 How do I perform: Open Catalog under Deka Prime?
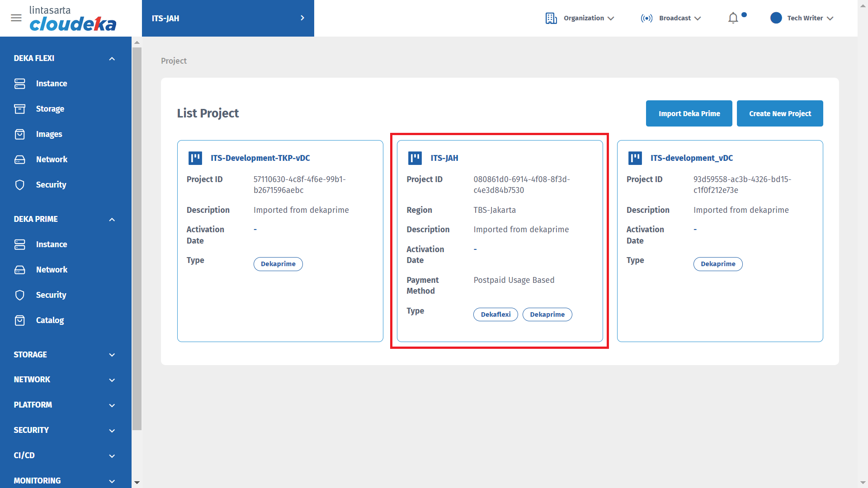coord(50,320)
